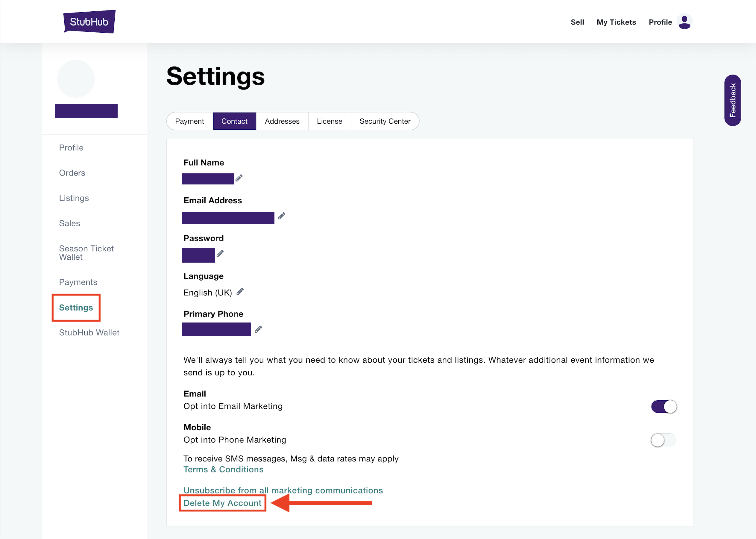Screen dimensions: 756x539
Task: Click Profile text in header
Action: (660, 22)
